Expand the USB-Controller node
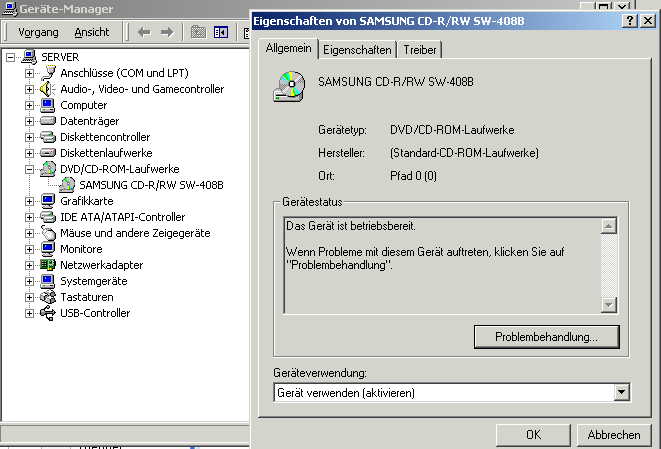This screenshot has width=661, height=449. point(29,313)
